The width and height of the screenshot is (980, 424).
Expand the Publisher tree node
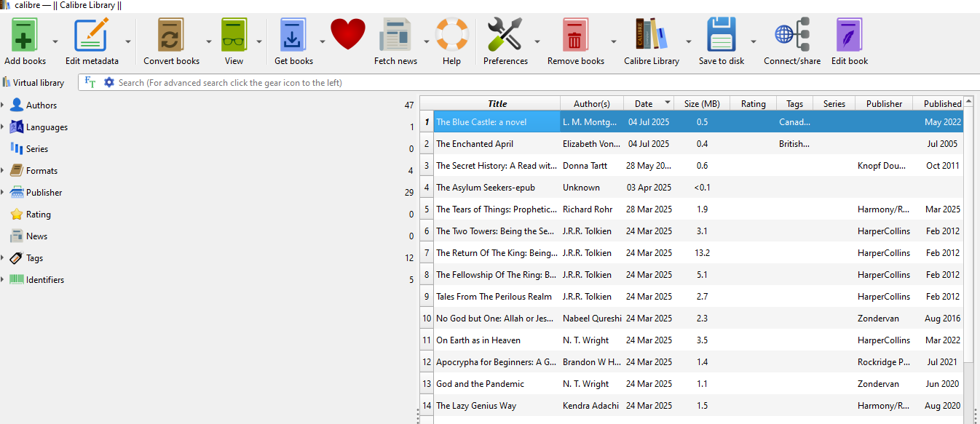pos(3,192)
